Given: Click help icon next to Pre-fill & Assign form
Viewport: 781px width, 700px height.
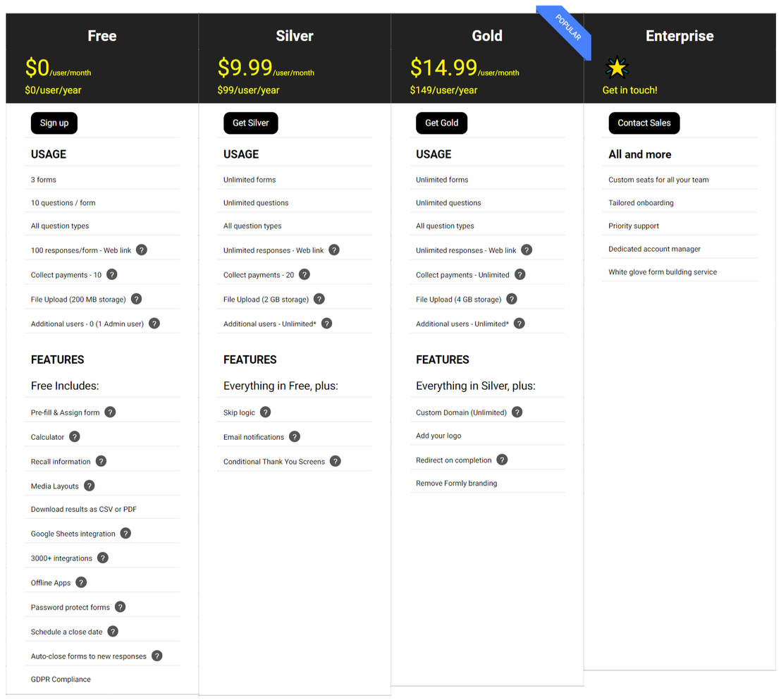Looking at the screenshot, I should coord(109,412).
